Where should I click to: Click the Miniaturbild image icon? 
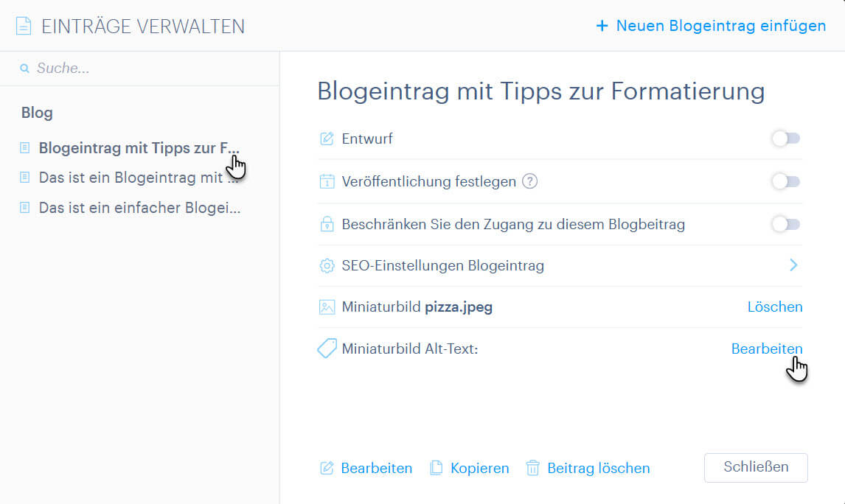pyautogui.click(x=327, y=307)
